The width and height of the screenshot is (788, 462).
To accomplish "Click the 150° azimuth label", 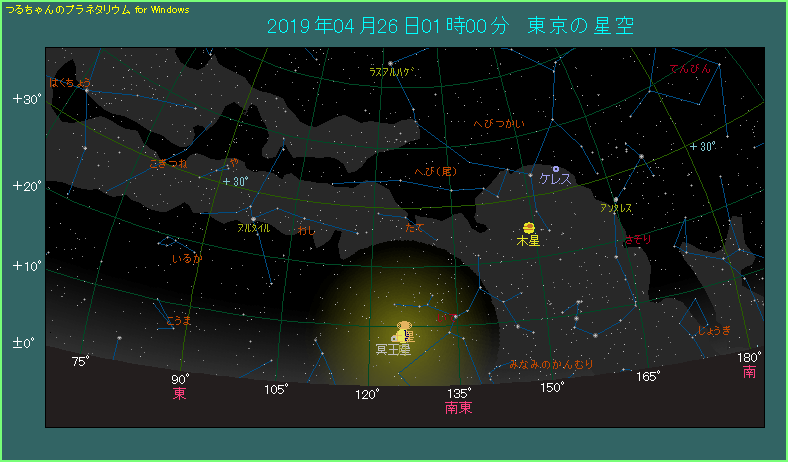I will tap(552, 388).
